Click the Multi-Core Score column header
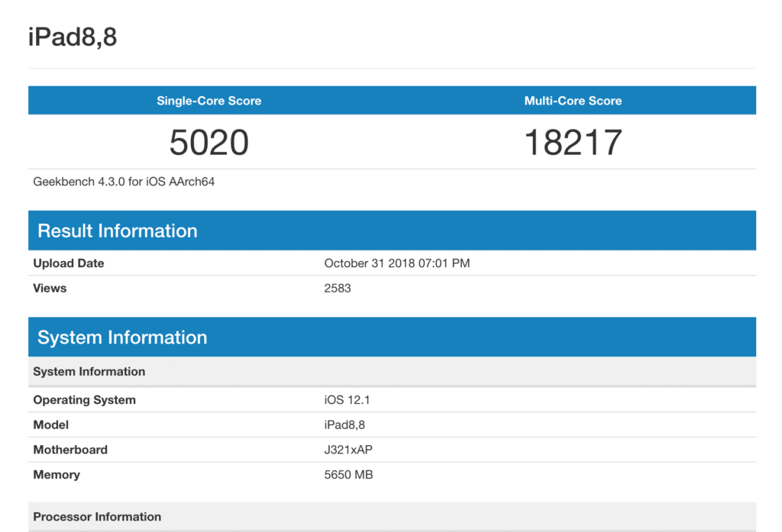 573,101
